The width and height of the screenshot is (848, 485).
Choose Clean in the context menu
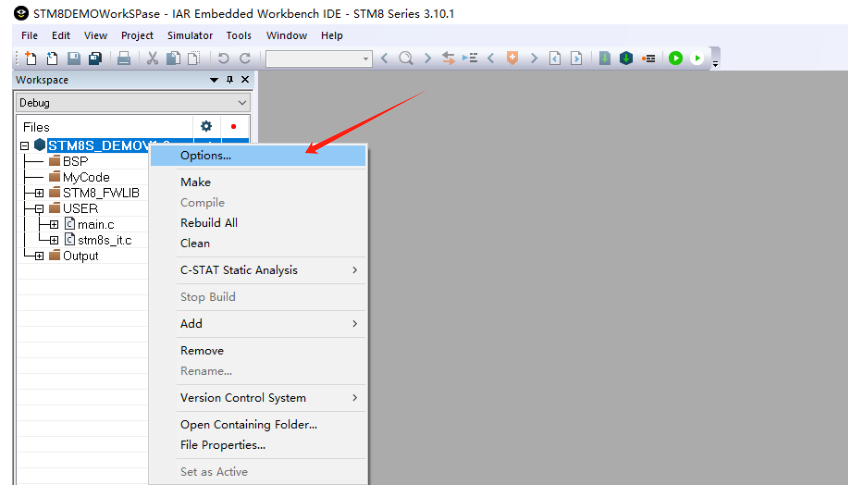coord(259,243)
